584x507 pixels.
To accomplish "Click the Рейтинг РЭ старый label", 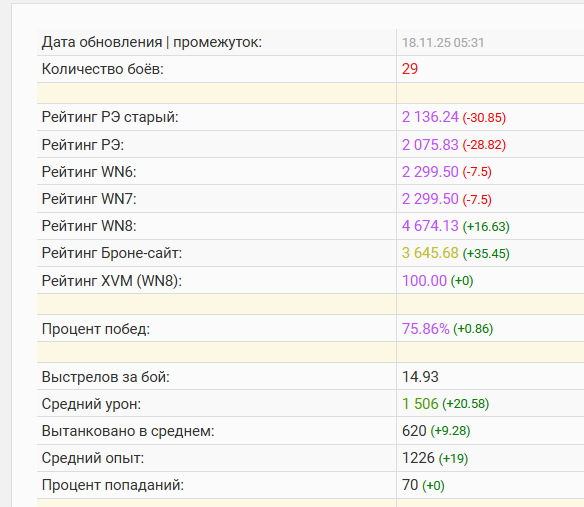I will coord(110,117).
